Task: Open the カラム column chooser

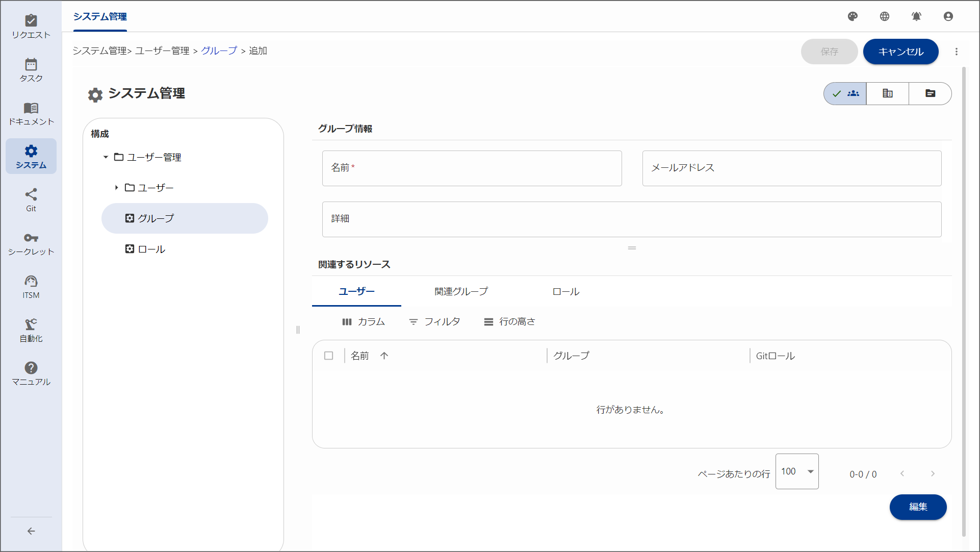Action: (x=364, y=321)
